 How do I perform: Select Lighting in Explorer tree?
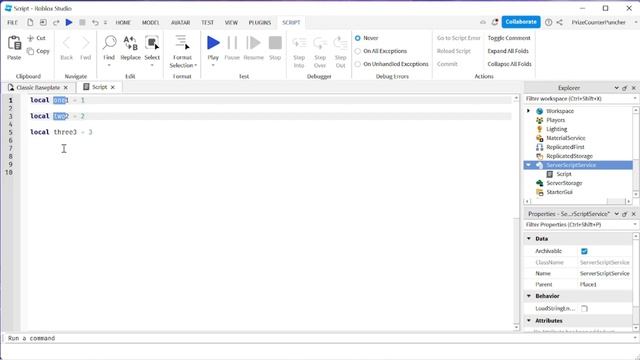(x=557, y=129)
